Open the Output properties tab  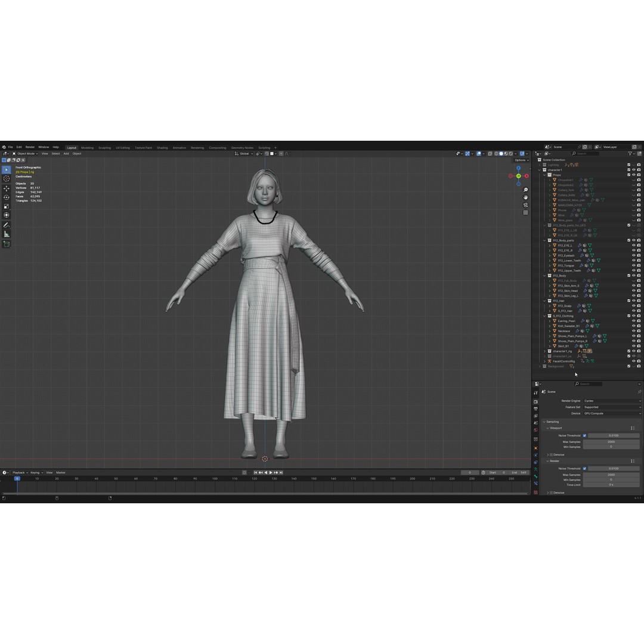point(535,408)
